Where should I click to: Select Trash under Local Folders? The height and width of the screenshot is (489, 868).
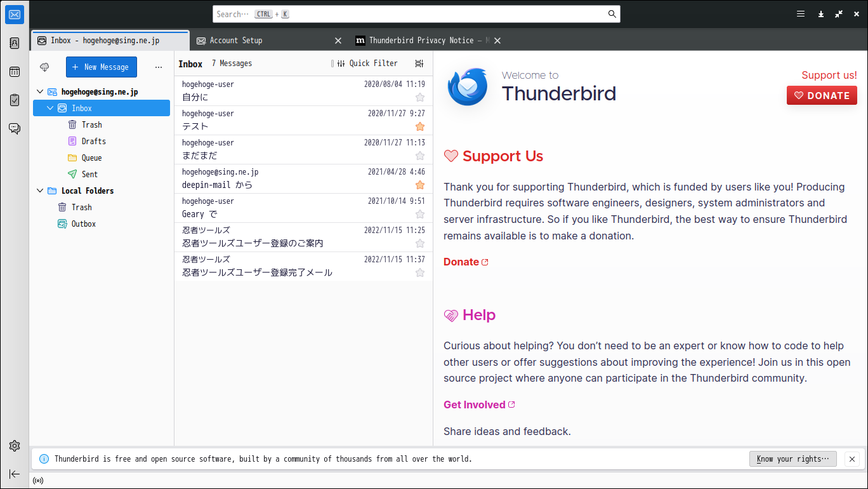pos(102,208)
